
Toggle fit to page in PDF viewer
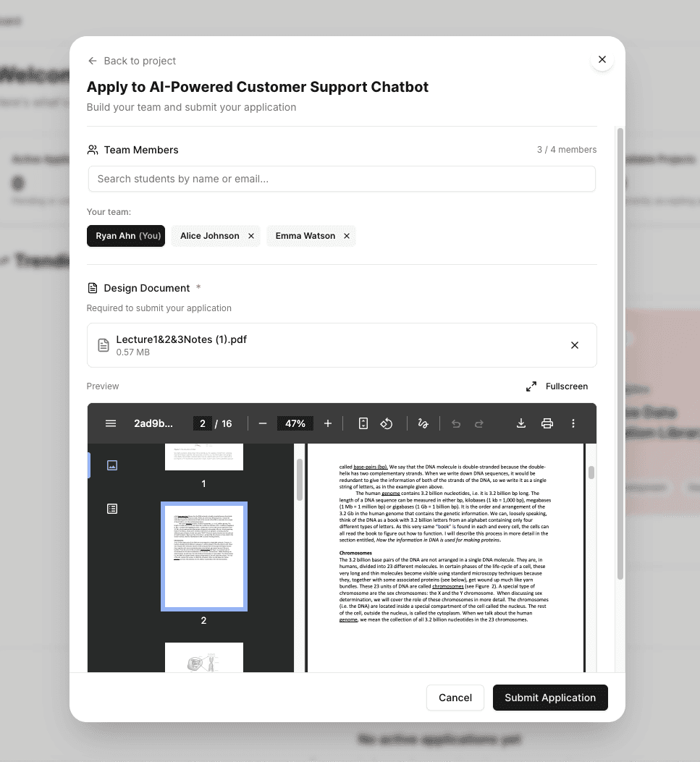pos(363,423)
